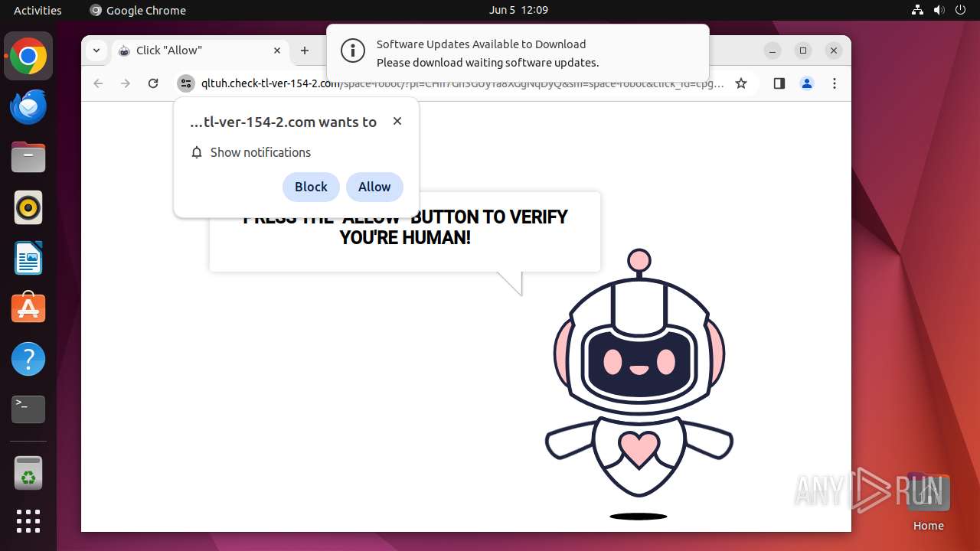Image resolution: width=980 pixels, height=551 pixels.
Task: Click the "Show notifications" text in prompt
Action: (260, 152)
